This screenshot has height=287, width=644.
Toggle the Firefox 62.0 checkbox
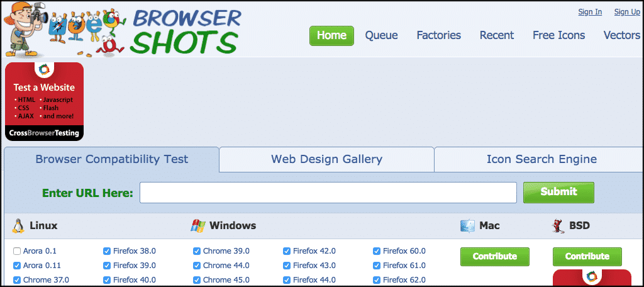[x=377, y=280]
